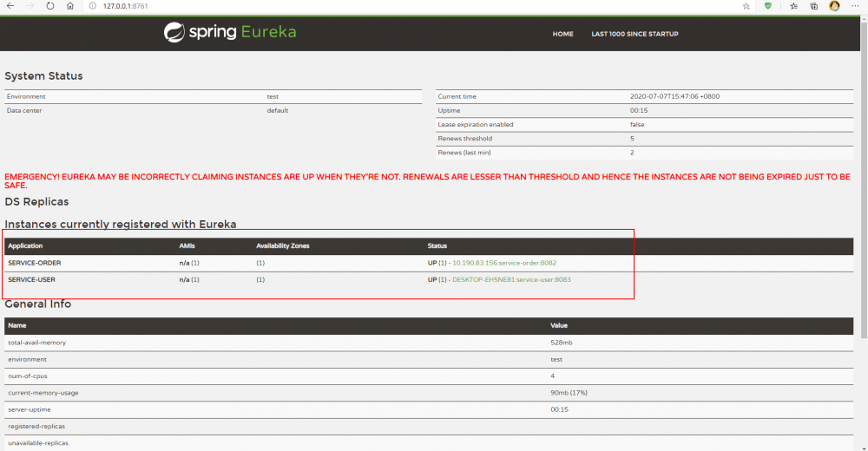This screenshot has height=451, width=868.
Task: Select the SERVICE-ORDER application cell
Action: coord(35,263)
